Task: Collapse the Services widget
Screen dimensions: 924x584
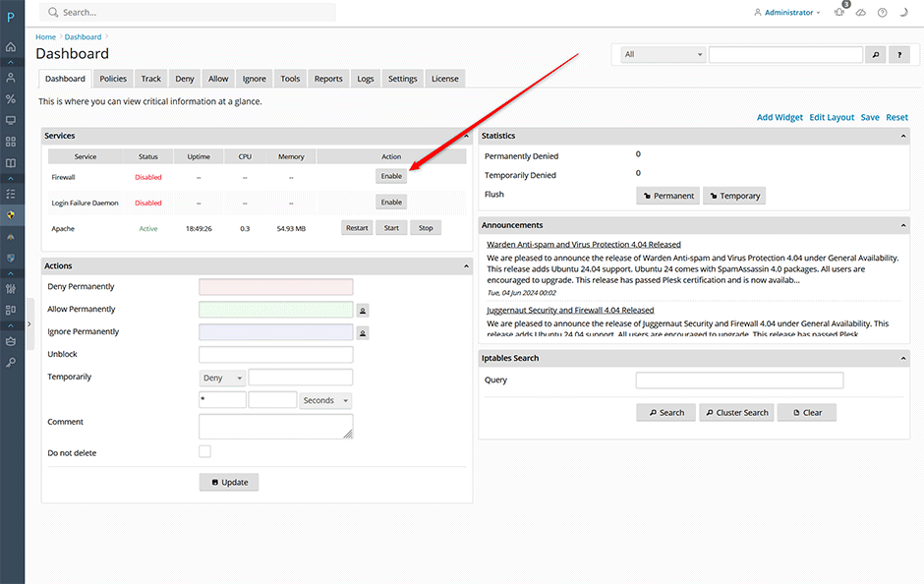Action: pyautogui.click(x=466, y=136)
